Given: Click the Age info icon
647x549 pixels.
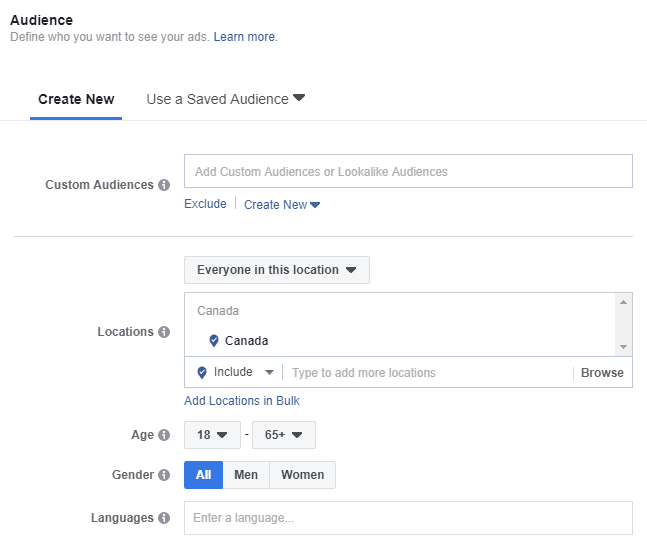Looking at the screenshot, I should point(164,435).
